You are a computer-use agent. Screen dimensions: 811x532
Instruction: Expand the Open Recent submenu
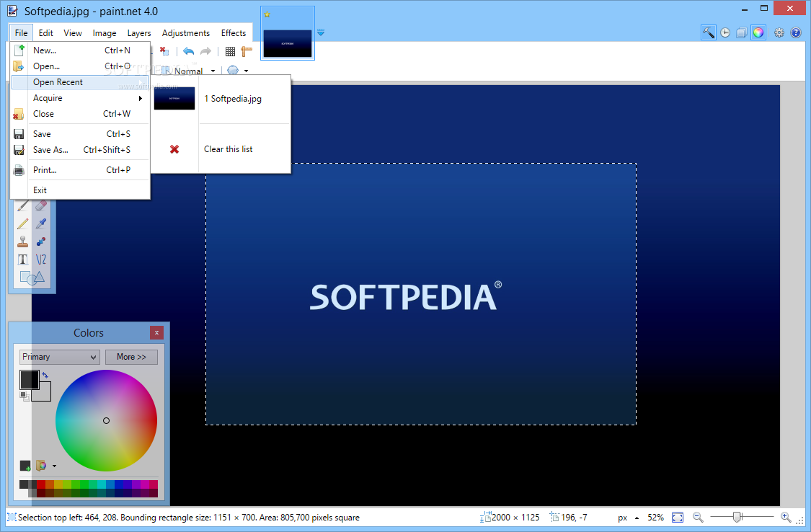80,82
